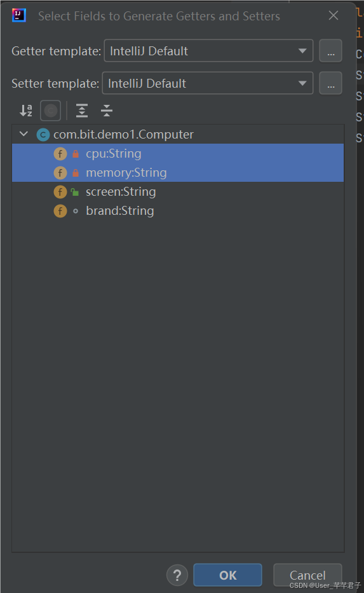
Task: Toggle the show classes button
Action: pos(51,111)
